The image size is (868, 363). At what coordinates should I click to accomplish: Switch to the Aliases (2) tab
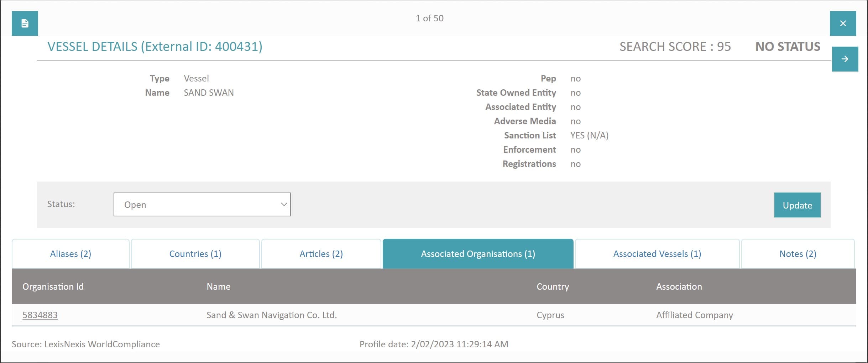click(x=70, y=254)
